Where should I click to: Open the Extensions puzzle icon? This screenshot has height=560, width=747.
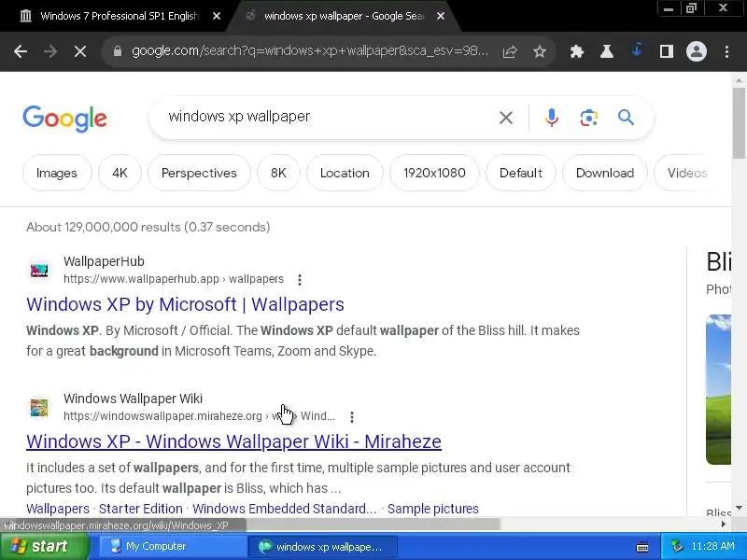[577, 51]
